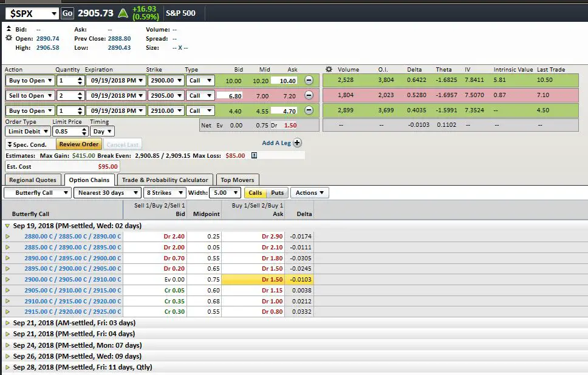Open first leg Buy to Open action dropdown
588x375 pixels.
pos(30,81)
